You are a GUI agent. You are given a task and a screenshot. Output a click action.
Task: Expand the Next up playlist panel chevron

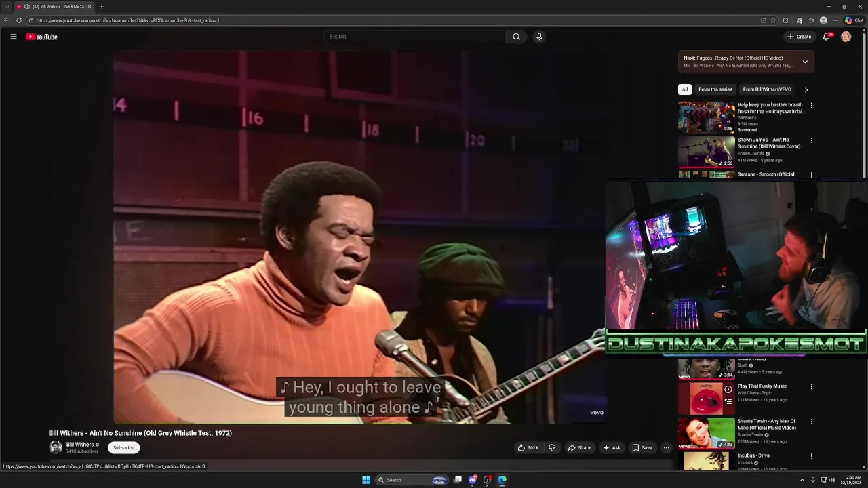[805, 62]
